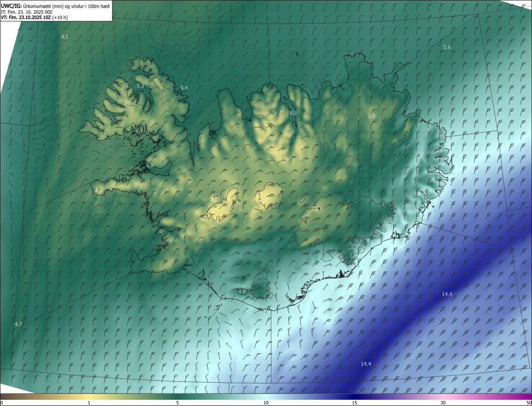Screen dimensions: 532x406
Task: Click the 4.7 value label on the map
Action: click(18, 324)
